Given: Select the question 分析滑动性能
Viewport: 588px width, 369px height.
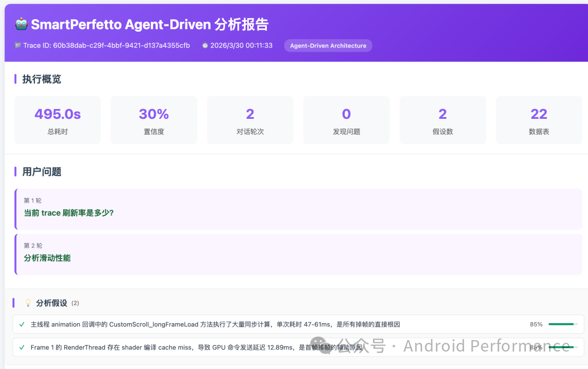Looking at the screenshot, I should [47, 258].
